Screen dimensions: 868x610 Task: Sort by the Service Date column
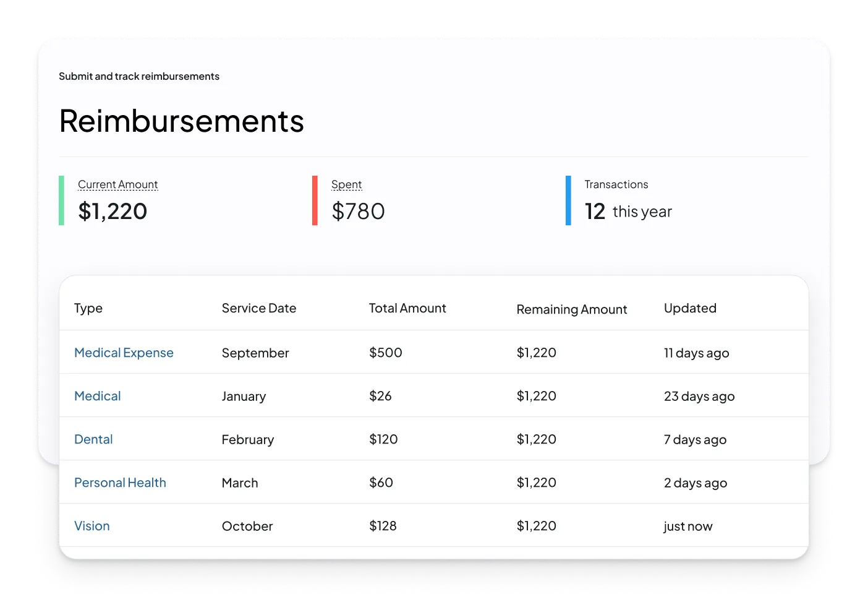tap(259, 307)
